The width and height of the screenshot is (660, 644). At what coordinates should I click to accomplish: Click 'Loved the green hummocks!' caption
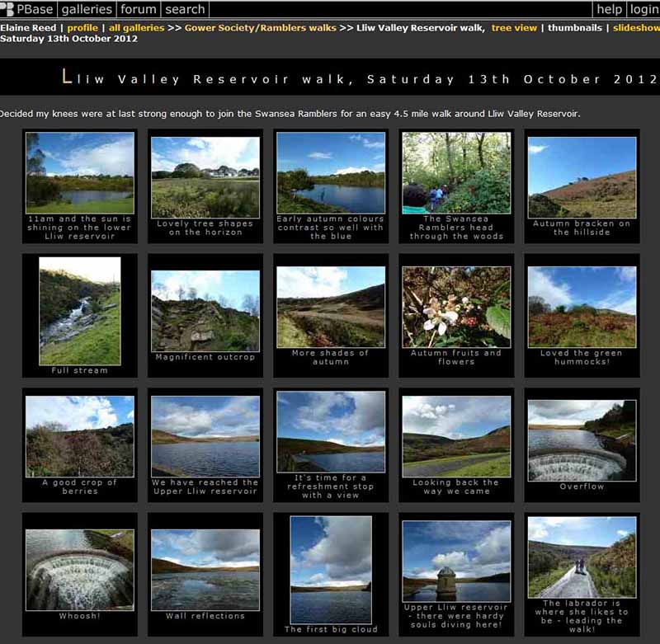(x=582, y=357)
